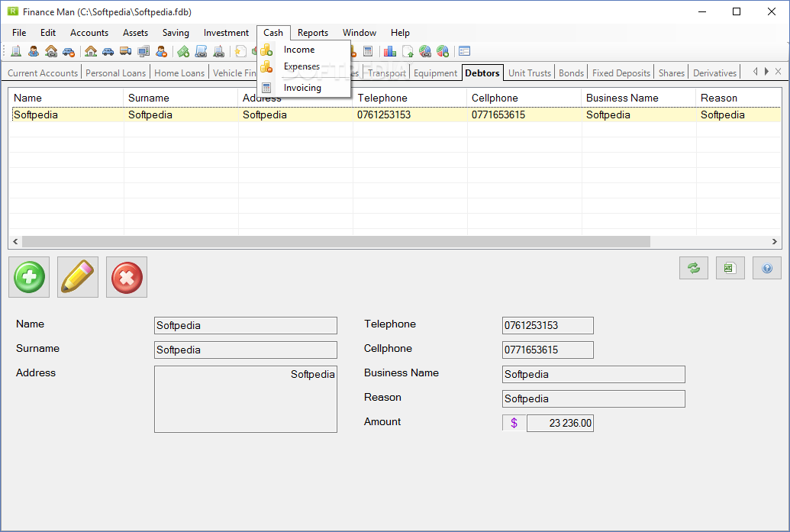Switch to the Unit Trusts tab

tap(530, 73)
